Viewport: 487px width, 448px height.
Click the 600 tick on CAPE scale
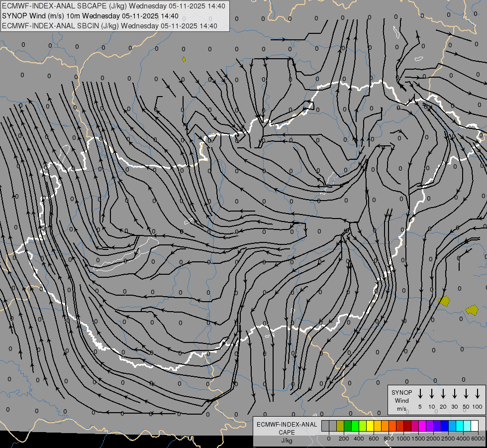click(x=374, y=439)
